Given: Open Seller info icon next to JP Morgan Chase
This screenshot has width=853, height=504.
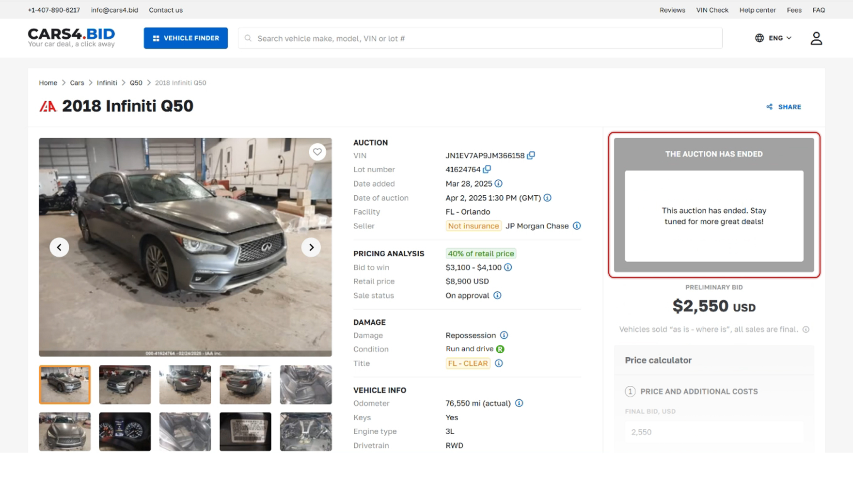Looking at the screenshot, I should pyautogui.click(x=577, y=226).
